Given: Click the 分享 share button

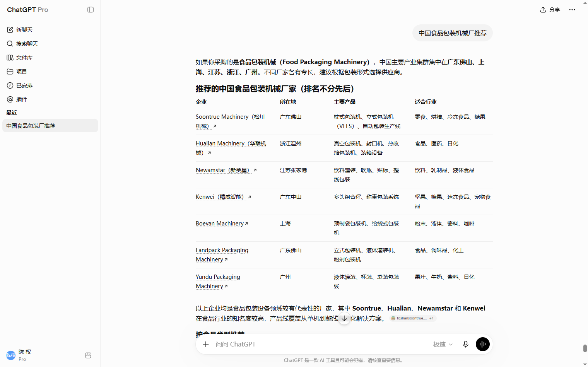Looking at the screenshot, I should click(550, 10).
